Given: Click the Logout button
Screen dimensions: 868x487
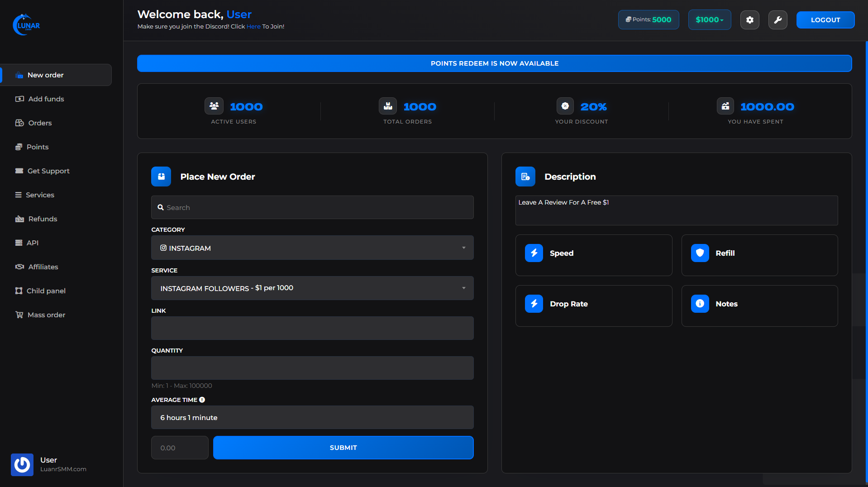Looking at the screenshot, I should click(x=825, y=20).
